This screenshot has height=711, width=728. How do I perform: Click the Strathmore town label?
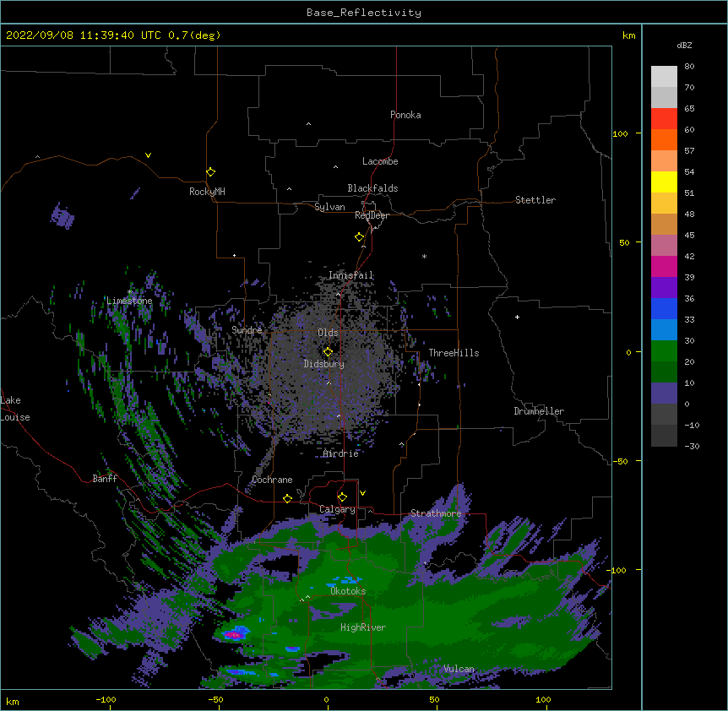pyautogui.click(x=436, y=513)
